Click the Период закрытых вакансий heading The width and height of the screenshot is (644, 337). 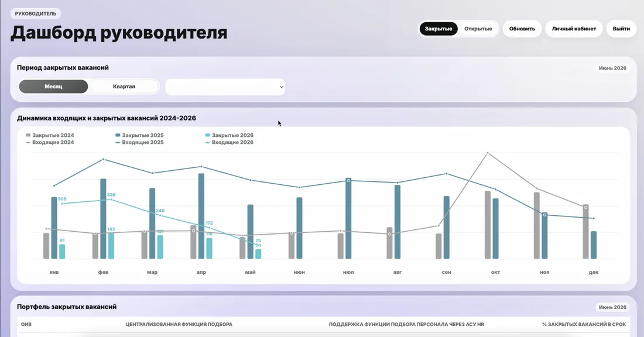pyautogui.click(x=63, y=68)
